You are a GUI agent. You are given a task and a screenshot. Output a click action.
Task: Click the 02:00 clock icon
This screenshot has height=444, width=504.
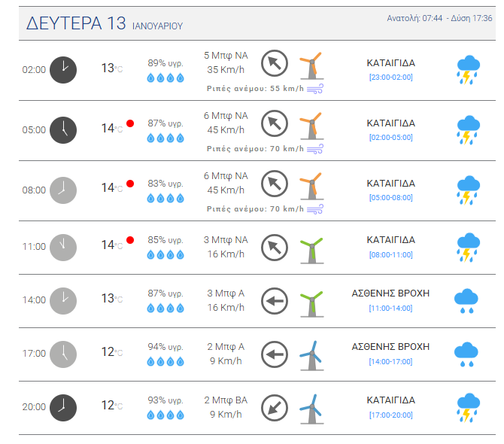point(63,70)
